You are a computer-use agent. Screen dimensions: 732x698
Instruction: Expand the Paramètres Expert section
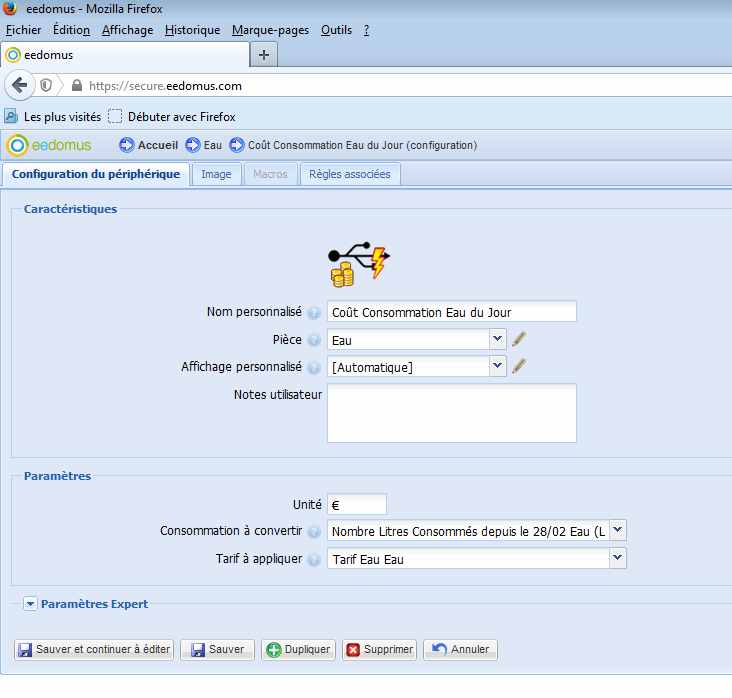point(30,604)
